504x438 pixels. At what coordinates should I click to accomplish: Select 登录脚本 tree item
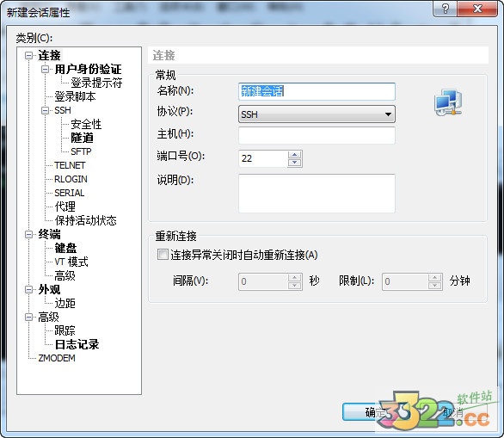pos(75,96)
